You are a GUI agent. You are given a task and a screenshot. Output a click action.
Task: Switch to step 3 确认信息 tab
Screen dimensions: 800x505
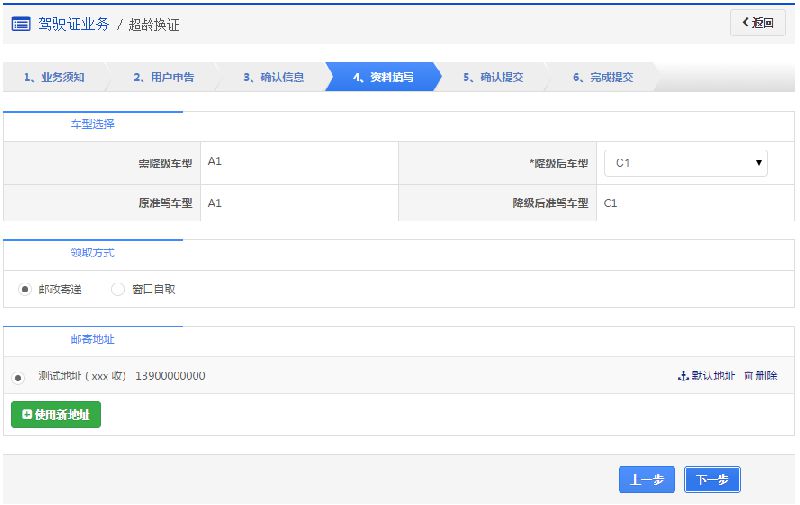point(273,77)
